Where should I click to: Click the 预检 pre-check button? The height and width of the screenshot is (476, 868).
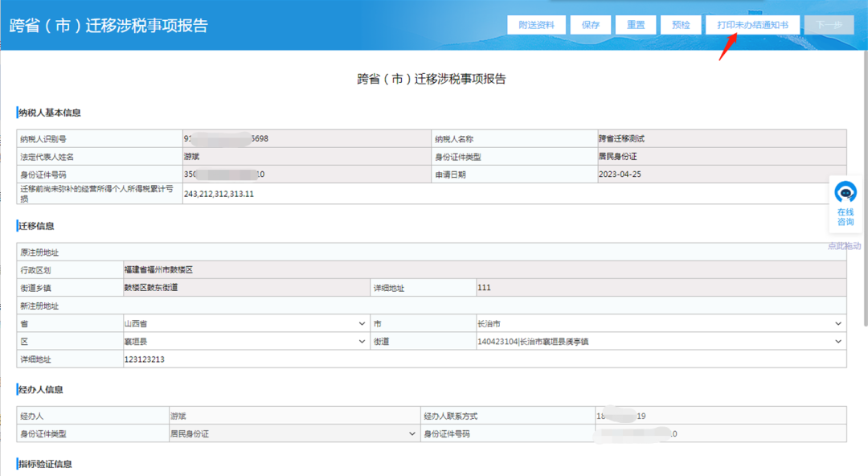point(681,25)
